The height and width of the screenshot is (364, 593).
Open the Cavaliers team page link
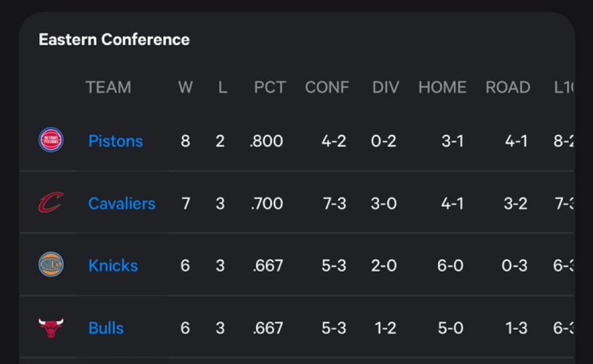tap(122, 204)
